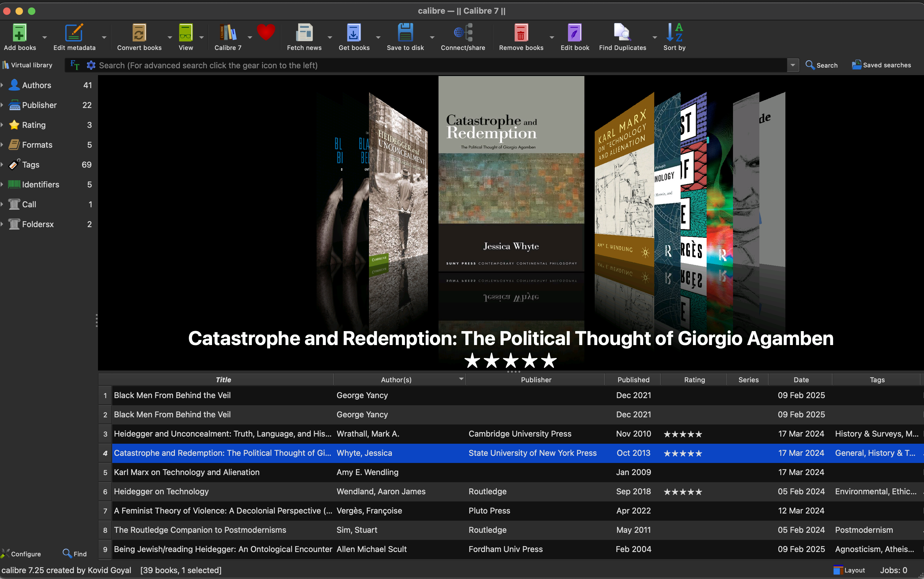924x579 pixels.
Task: Click the red heart donate icon
Action: pos(265,32)
